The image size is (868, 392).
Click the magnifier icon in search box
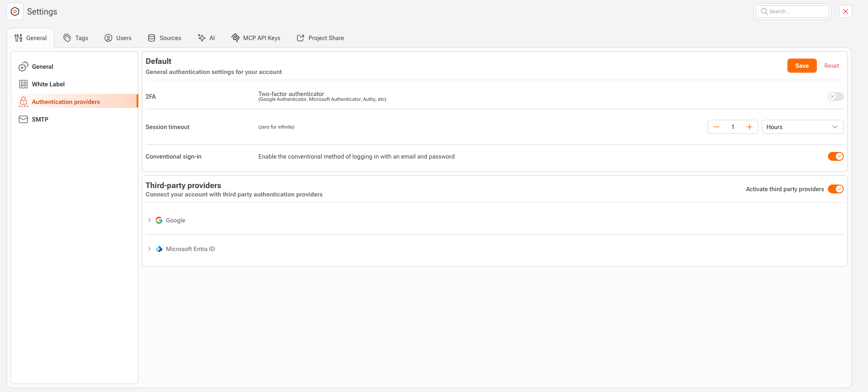(x=764, y=11)
